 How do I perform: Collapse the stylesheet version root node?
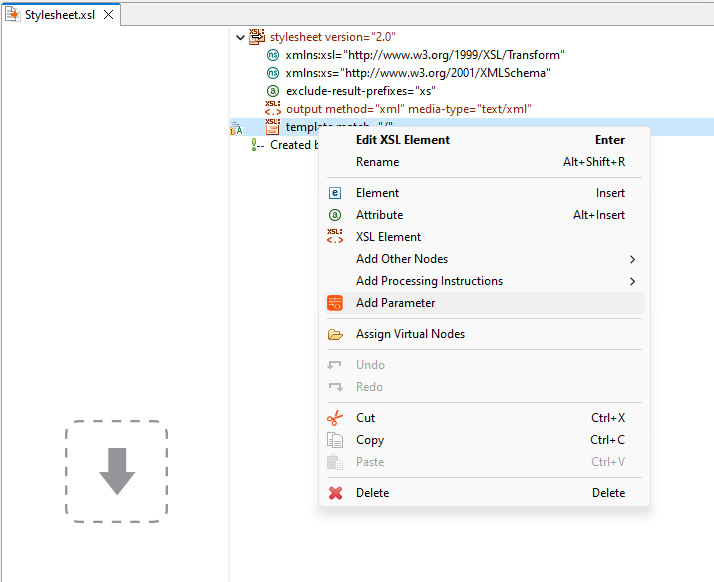point(239,37)
